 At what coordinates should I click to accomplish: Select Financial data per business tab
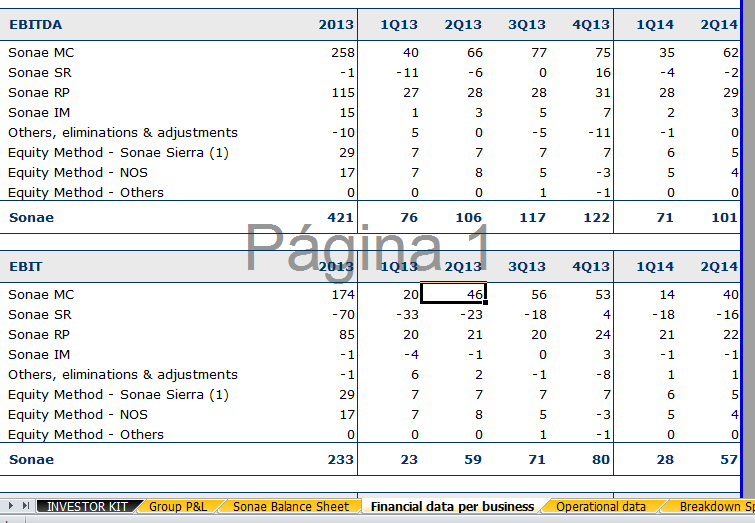tap(452, 507)
